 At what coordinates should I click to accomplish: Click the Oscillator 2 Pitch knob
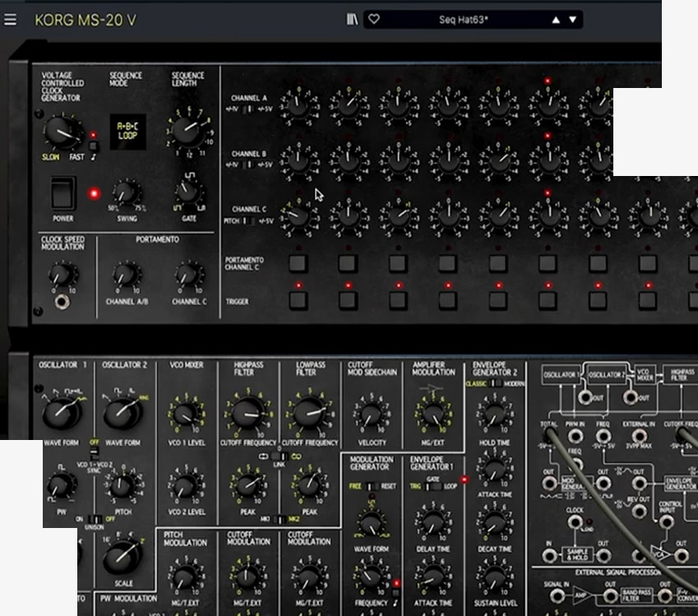tap(122, 485)
